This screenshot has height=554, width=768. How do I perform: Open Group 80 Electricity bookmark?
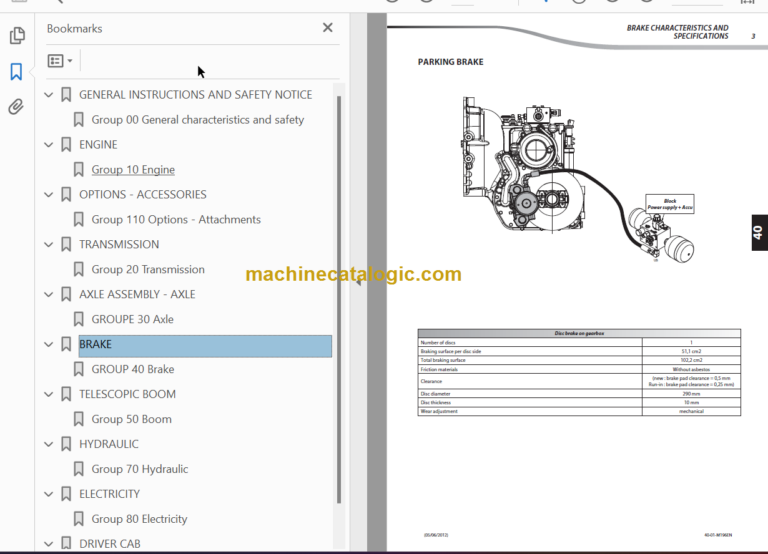[139, 519]
